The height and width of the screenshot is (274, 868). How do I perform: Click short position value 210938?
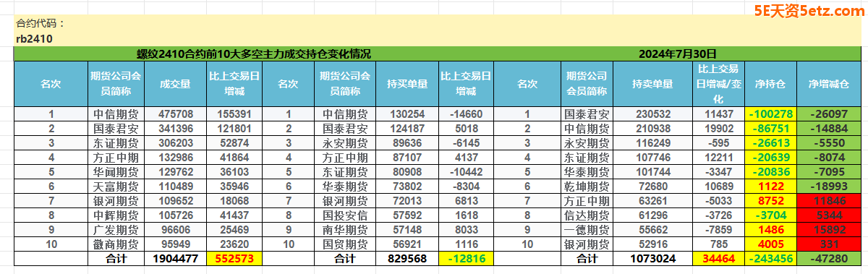[x=652, y=129]
